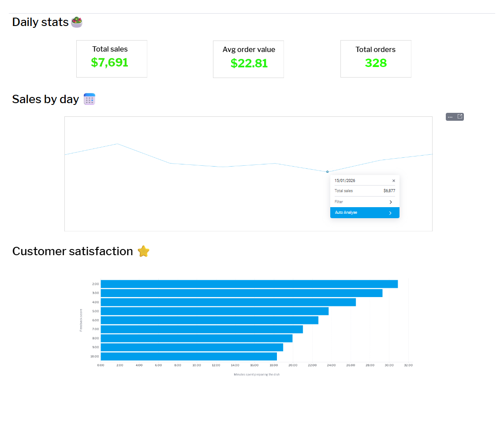Click the Avg order value card
504x424 pixels.
click(x=248, y=59)
